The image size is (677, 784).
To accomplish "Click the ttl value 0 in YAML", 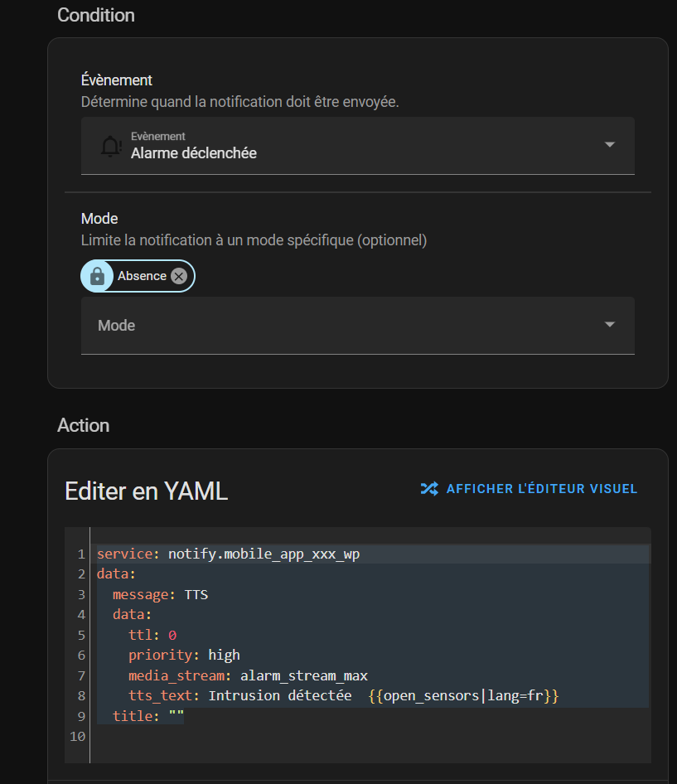I will 172,635.
